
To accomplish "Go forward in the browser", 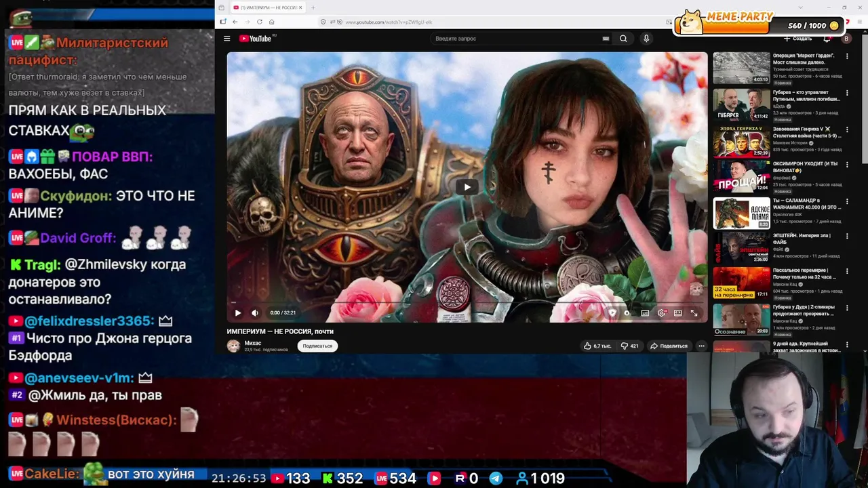I will click(x=247, y=22).
